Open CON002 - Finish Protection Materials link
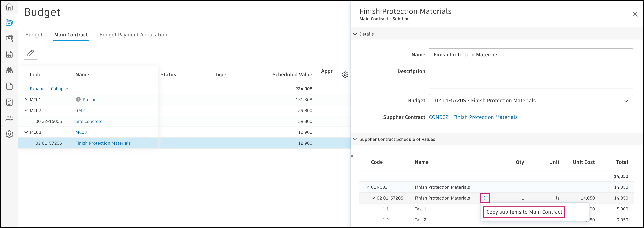The height and width of the screenshot is (228, 644). 473,117
